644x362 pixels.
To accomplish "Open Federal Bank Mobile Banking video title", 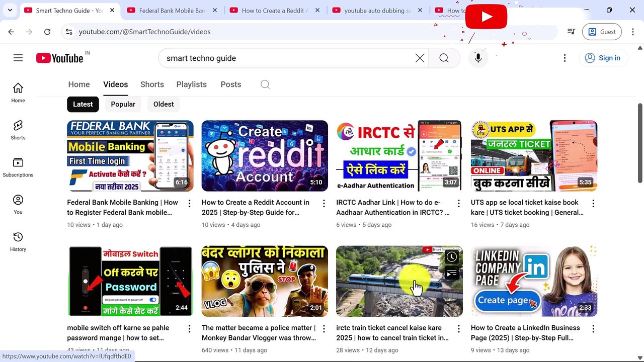I will pyautogui.click(x=122, y=208).
